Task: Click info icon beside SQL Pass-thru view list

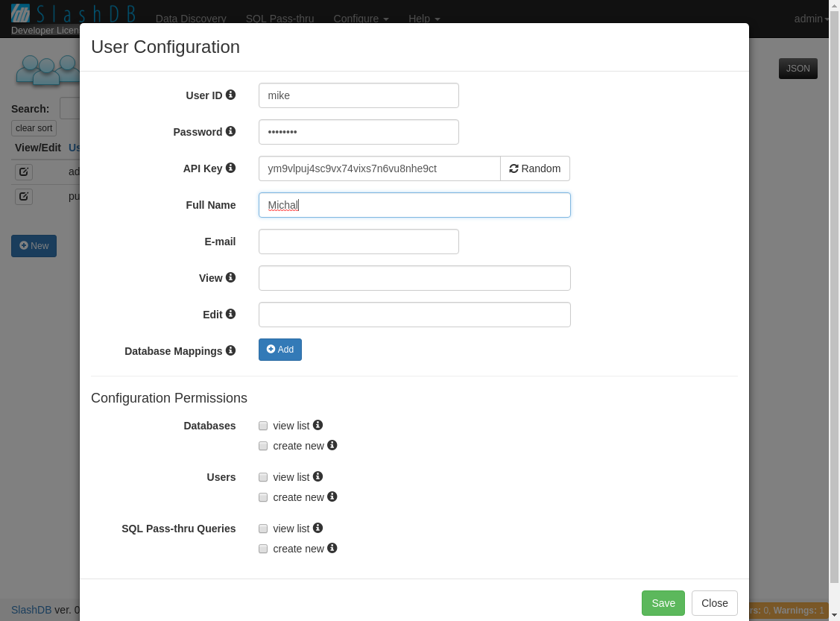Action: pyautogui.click(x=318, y=528)
